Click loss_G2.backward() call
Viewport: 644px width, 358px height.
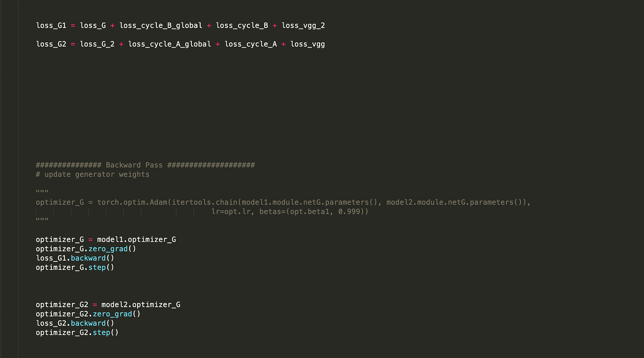75,324
